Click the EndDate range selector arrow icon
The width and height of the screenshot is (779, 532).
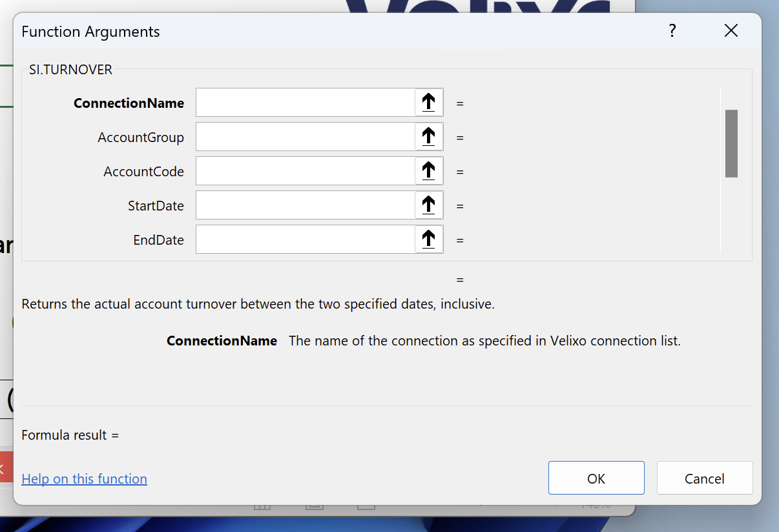(428, 240)
